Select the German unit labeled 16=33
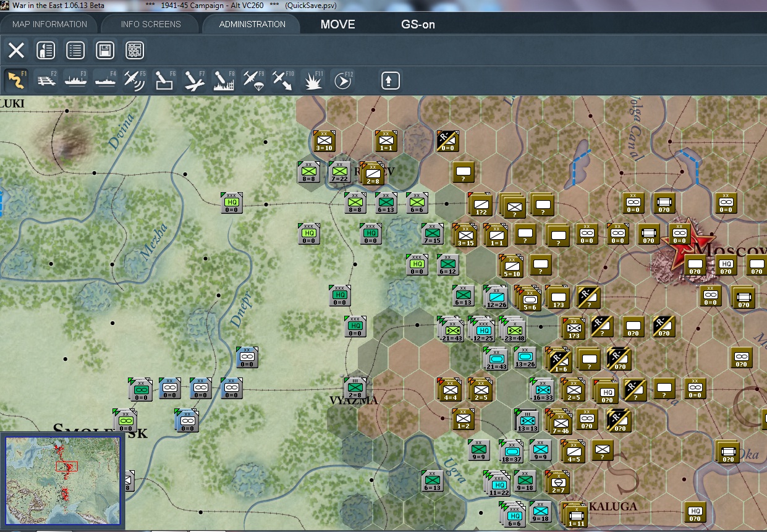 (543, 390)
